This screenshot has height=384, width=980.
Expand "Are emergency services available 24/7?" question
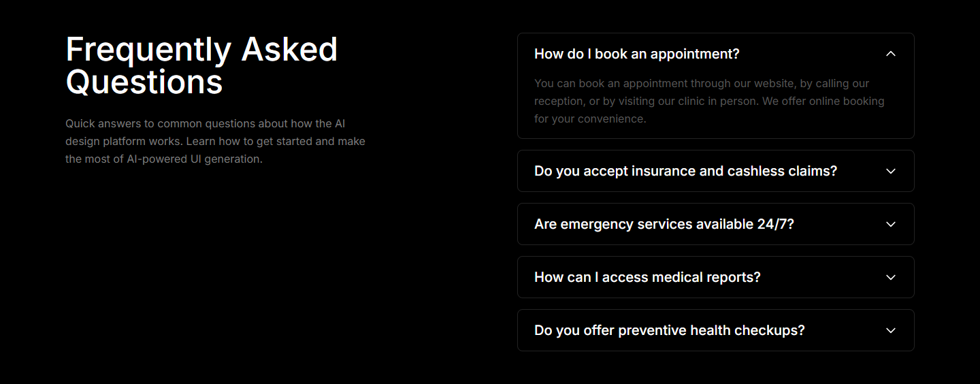tap(664, 224)
